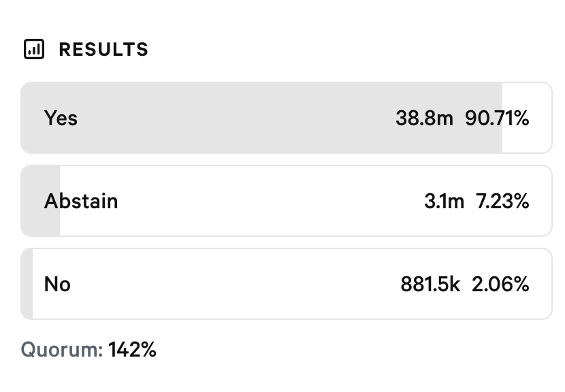Image resolution: width=565 pixels, height=392 pixels.
Task: Click the 142% quorum value
Action: tap(132, 350)
